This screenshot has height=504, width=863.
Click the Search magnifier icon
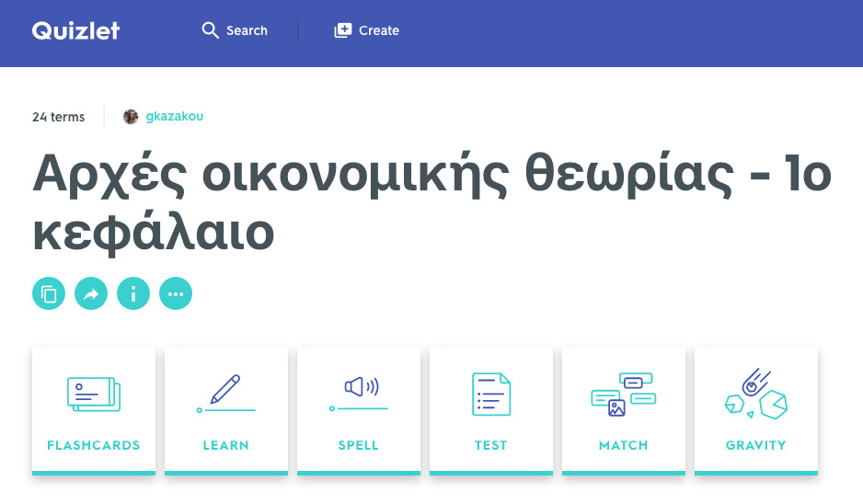point(211,30)
